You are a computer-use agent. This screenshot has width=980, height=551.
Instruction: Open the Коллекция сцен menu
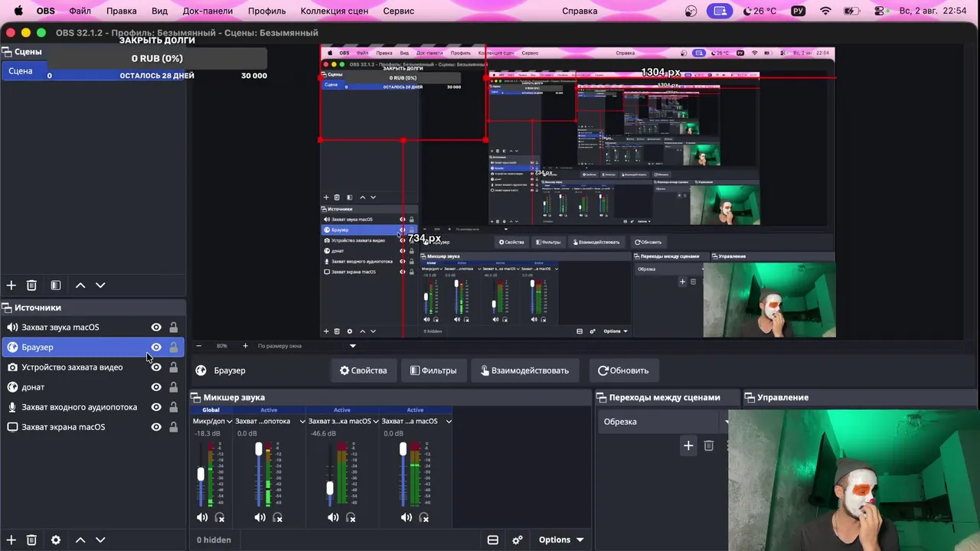tap(335, 11)
